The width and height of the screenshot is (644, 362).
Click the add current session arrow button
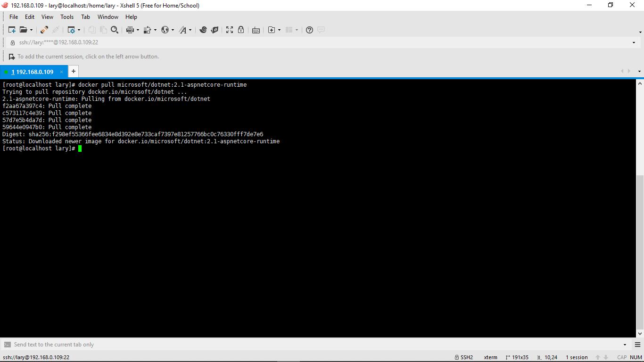[x=12, y=57]
